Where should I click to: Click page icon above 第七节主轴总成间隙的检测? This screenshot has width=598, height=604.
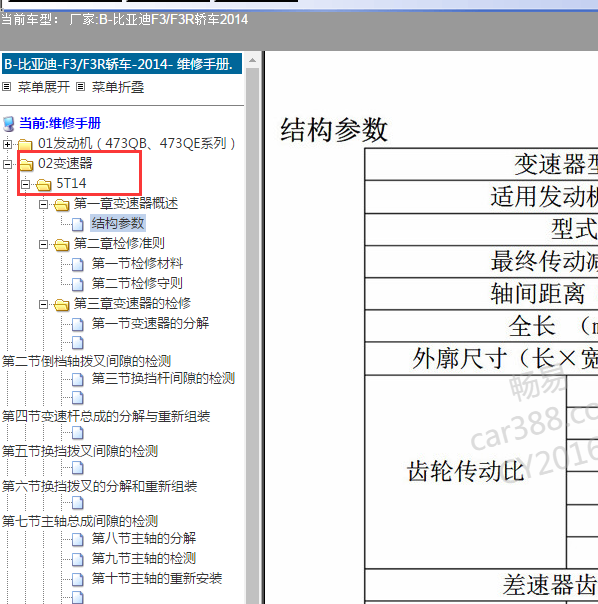click(x=78, y=503)
